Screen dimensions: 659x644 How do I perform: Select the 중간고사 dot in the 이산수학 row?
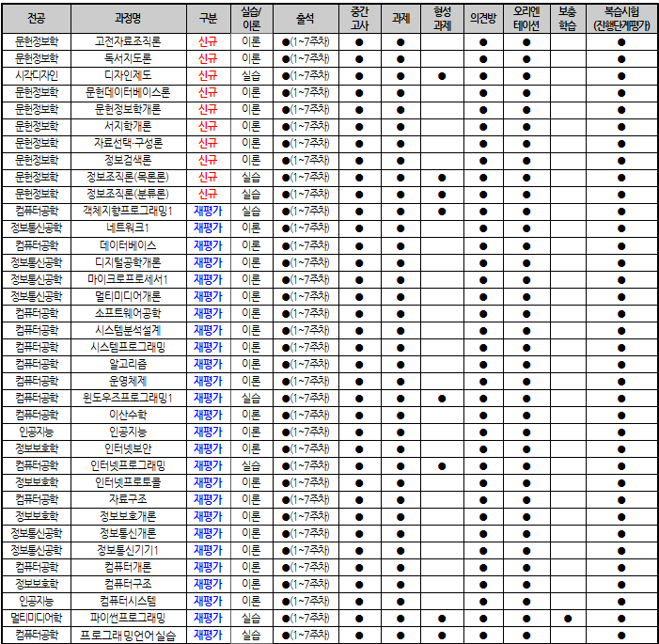point(359,416)
